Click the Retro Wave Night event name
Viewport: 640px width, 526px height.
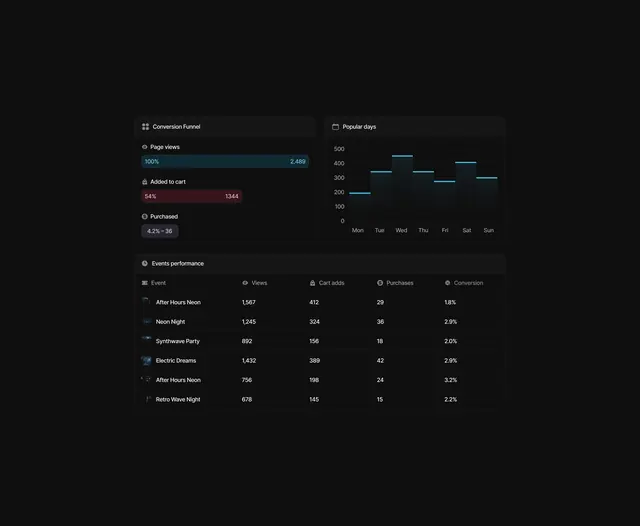click(178, 399)
